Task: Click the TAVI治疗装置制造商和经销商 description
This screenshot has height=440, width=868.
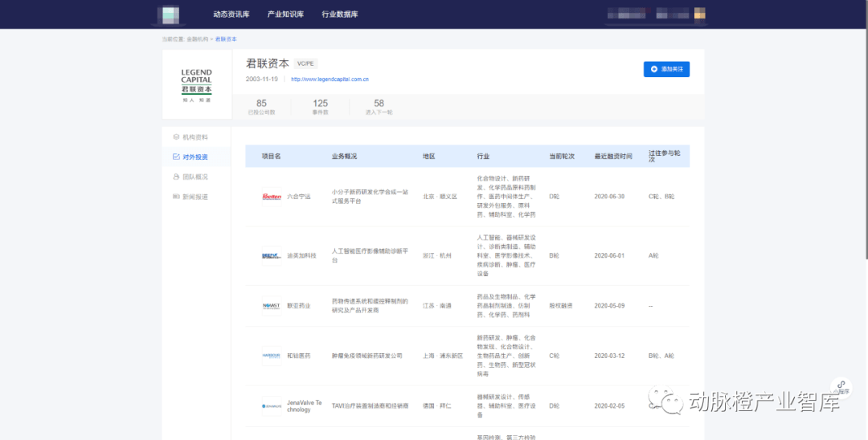Action: (x=371, y=405)
